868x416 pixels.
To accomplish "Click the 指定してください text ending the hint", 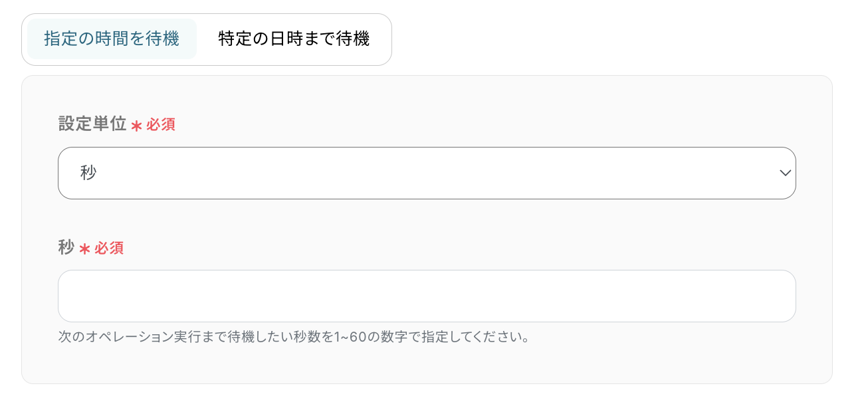I will pyautogui.click(x=479, y=337).
